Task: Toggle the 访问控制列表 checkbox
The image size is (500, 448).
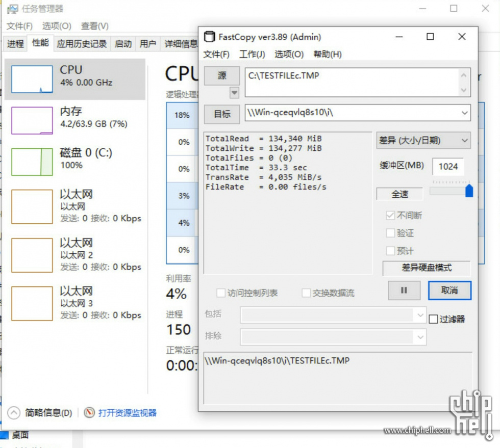Action: [220, 293]
